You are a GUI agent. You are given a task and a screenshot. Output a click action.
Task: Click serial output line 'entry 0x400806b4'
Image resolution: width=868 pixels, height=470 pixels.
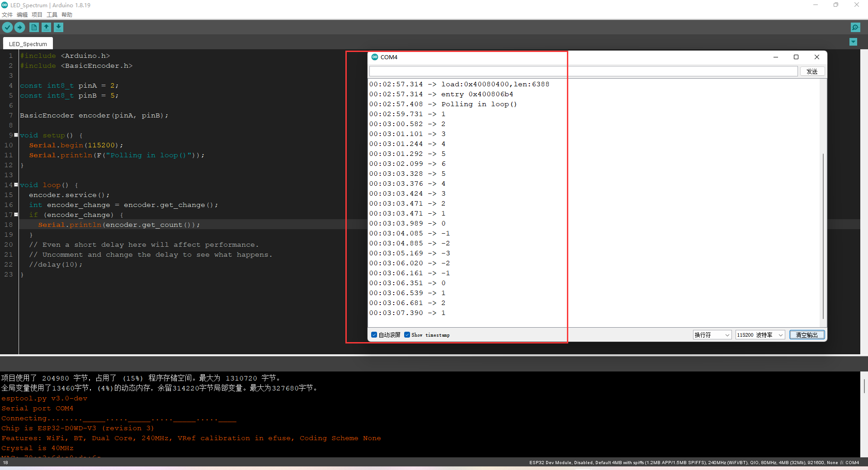(x=477, y=94)
